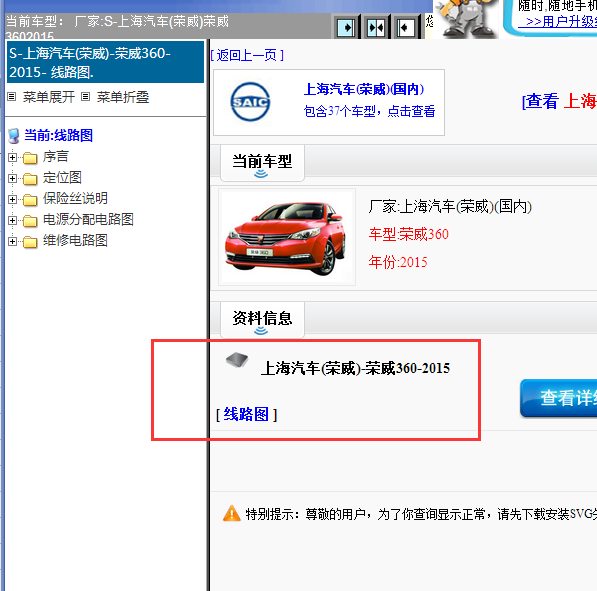This screenshot has width=597, height=591.
Task: Click the text 年份:2015
Action: coord(398,262)
